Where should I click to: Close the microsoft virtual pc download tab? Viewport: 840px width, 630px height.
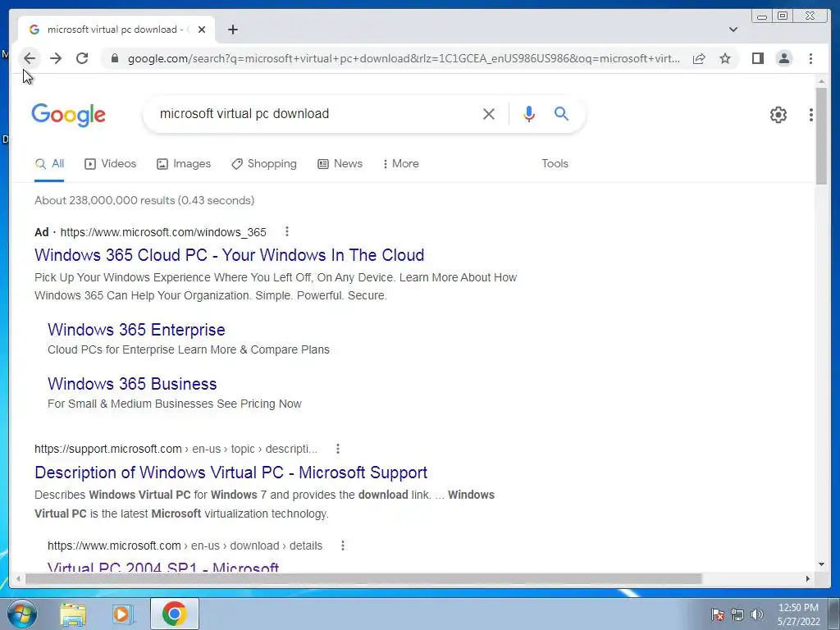202,30
